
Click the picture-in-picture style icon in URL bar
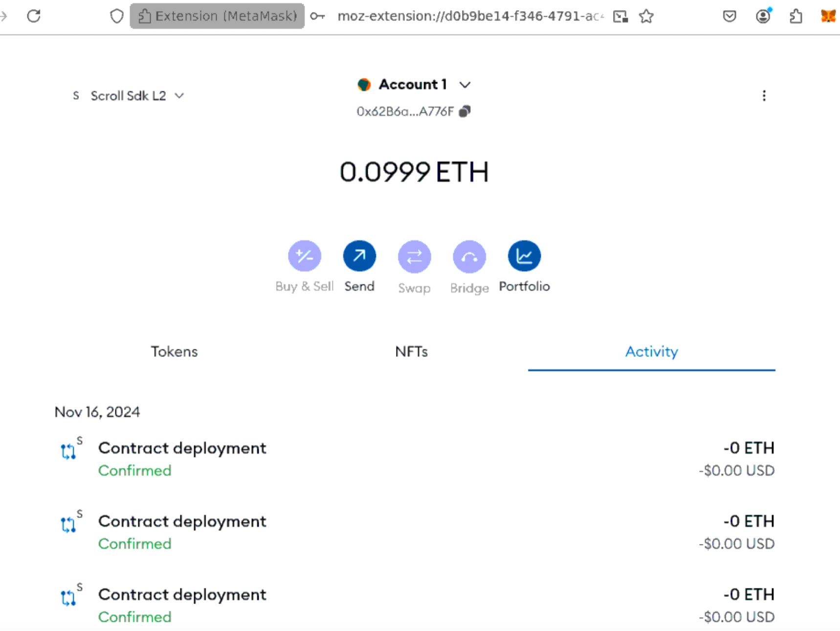(620, 17)
